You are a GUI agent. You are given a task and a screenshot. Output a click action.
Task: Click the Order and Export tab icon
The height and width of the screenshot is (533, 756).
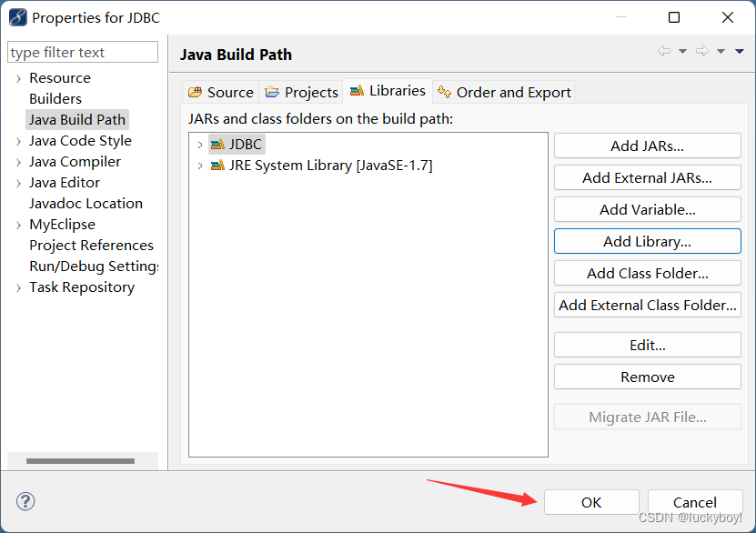(444, 92)
